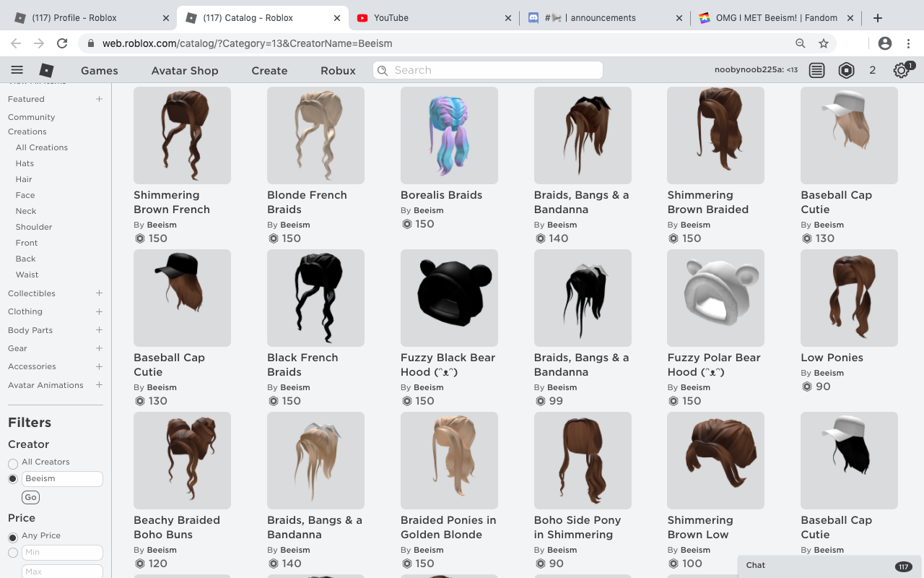This screenshot has width=924, height=578.
Task: Select the Any Price radio button
Action: pos(13,538)
